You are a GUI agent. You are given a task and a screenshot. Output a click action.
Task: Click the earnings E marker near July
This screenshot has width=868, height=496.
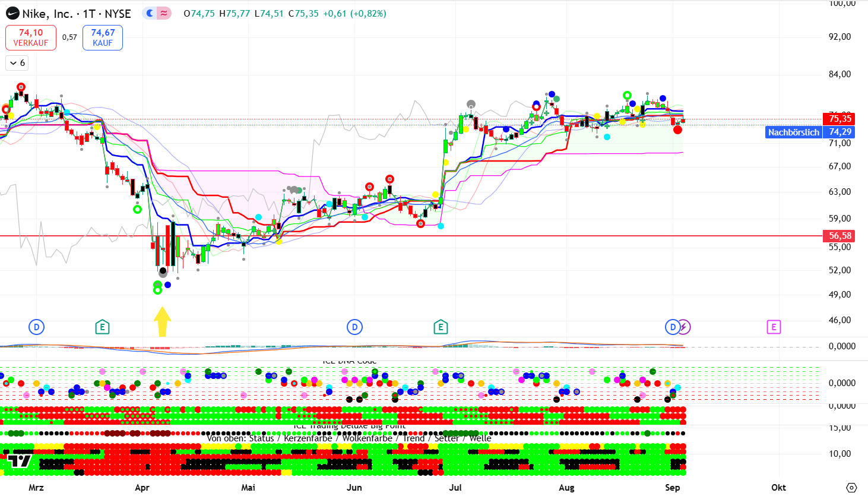pyautogui.click(x=441, y=327)
